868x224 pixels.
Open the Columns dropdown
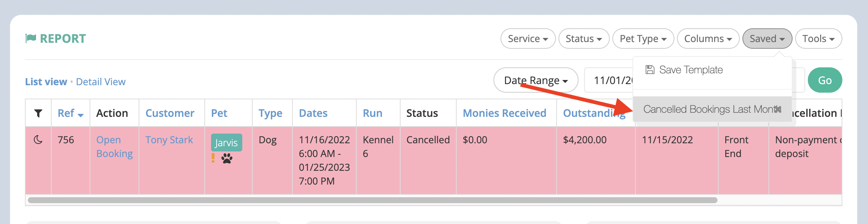point(708,39)
